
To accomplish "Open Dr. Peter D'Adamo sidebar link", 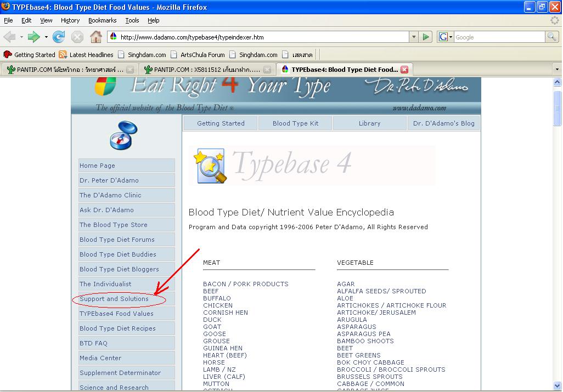I will 126,180.
